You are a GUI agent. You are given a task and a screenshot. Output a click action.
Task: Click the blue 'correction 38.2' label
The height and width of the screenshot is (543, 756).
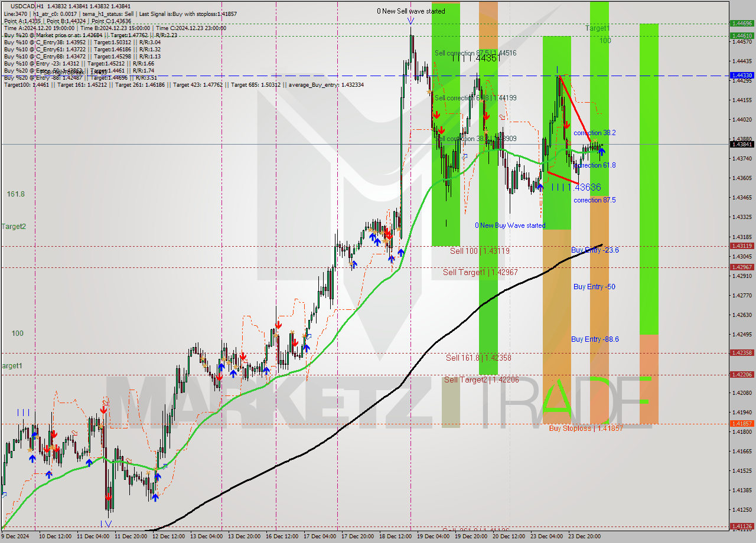click(x=595, y=133)
